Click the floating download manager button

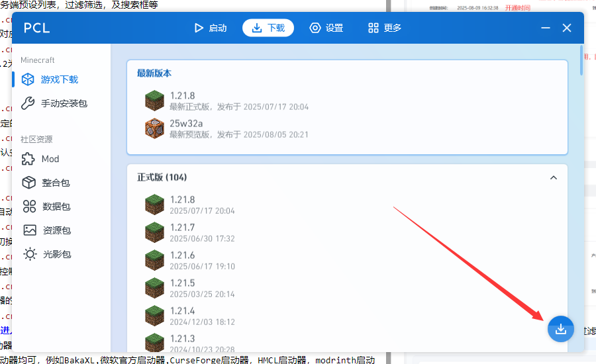pos(560,329)
